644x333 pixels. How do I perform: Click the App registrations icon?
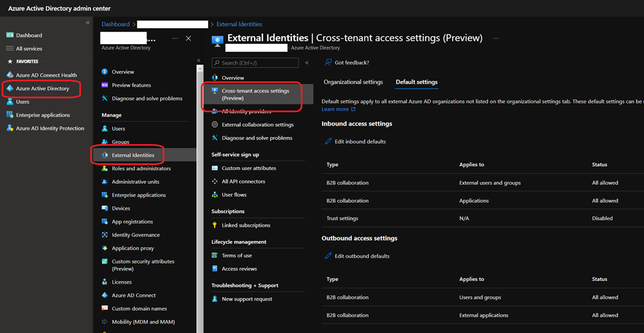[x=105, y=222]
